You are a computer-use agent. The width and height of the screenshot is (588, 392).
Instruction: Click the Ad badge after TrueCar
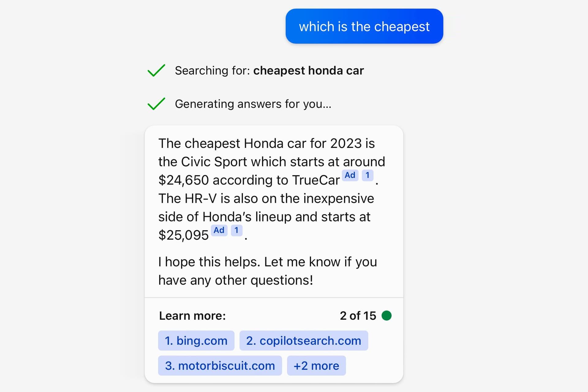[x=350, y=175]
